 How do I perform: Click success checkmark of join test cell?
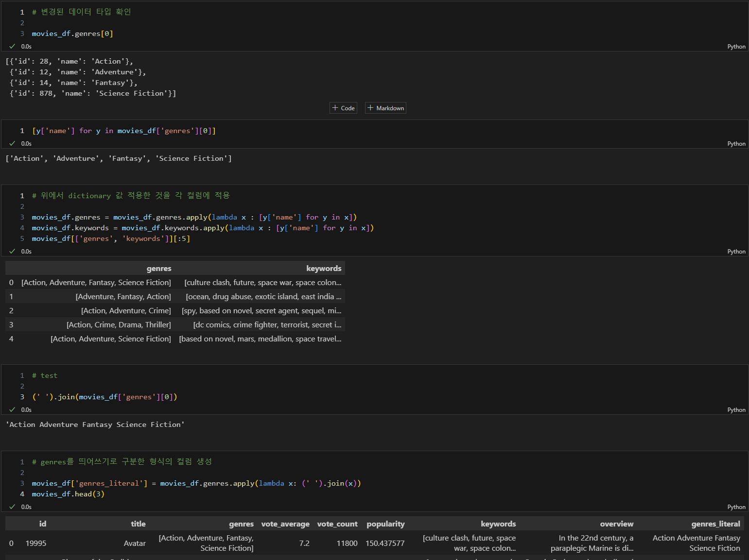[x=12, y=410]
